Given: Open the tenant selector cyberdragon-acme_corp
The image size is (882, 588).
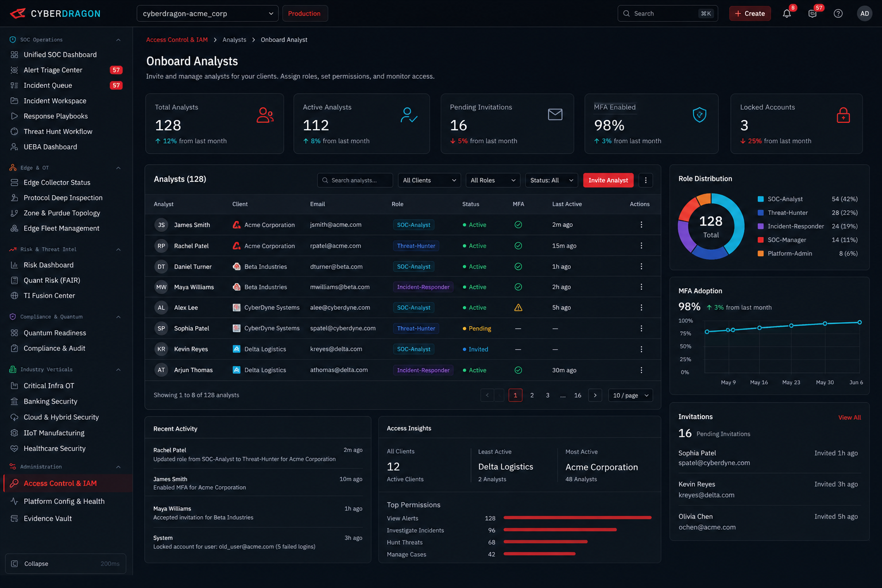Looking at the screenshot, I should [x=207, y=13].
